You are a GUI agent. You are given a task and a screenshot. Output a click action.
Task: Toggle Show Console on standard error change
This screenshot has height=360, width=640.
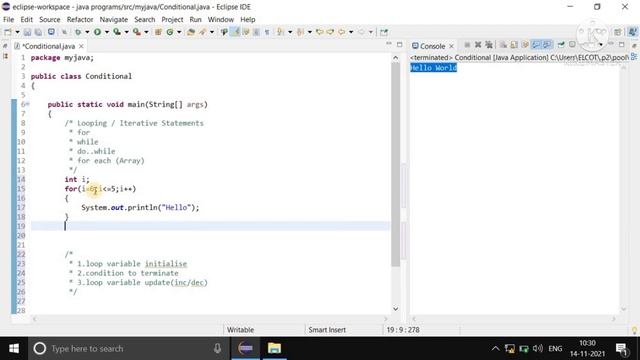tap(547, 44)
